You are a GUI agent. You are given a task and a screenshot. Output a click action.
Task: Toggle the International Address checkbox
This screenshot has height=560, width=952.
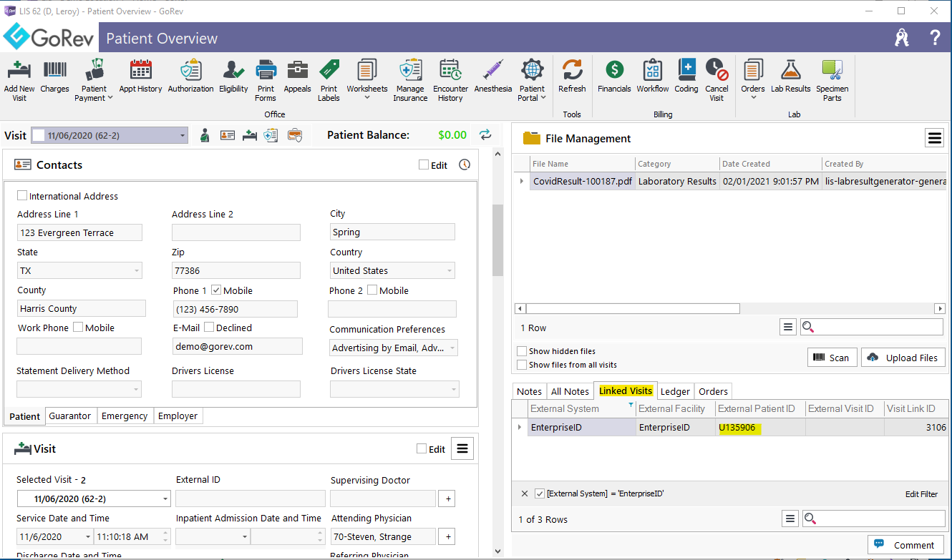(22, 196)
